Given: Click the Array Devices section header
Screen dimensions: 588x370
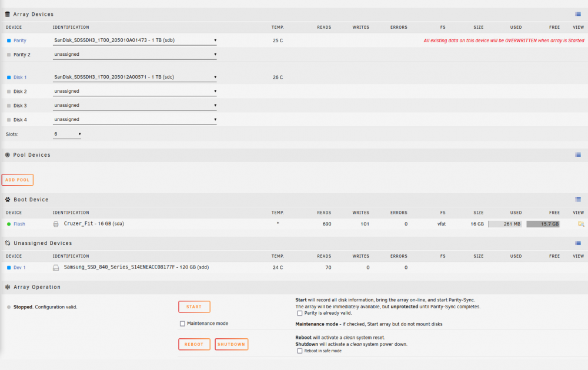Looking at the screenshot, I should pyautogui.click(x=34, y=14).
